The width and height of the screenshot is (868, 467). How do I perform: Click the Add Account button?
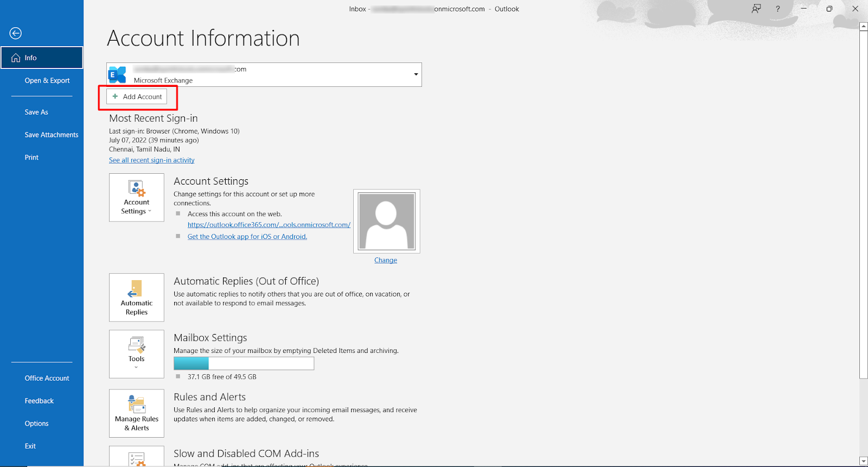(137, 97)
